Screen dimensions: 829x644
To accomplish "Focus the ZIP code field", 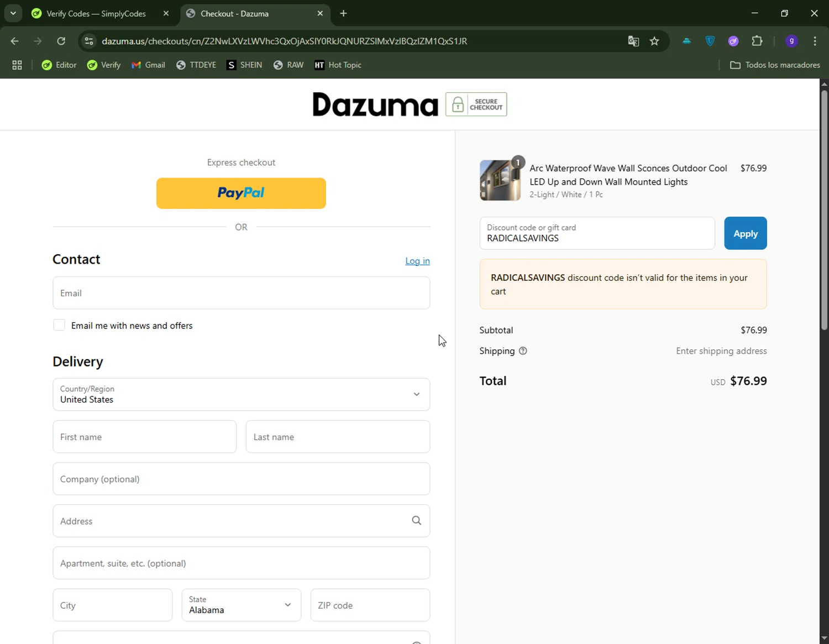I will [x=370, y=605].
